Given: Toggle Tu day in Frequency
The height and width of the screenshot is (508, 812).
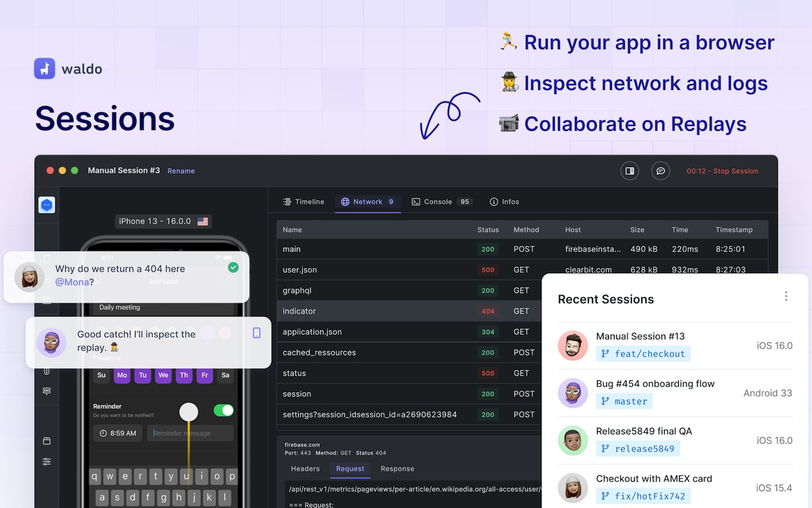Looking at the screenshot, I should point(143,375).
